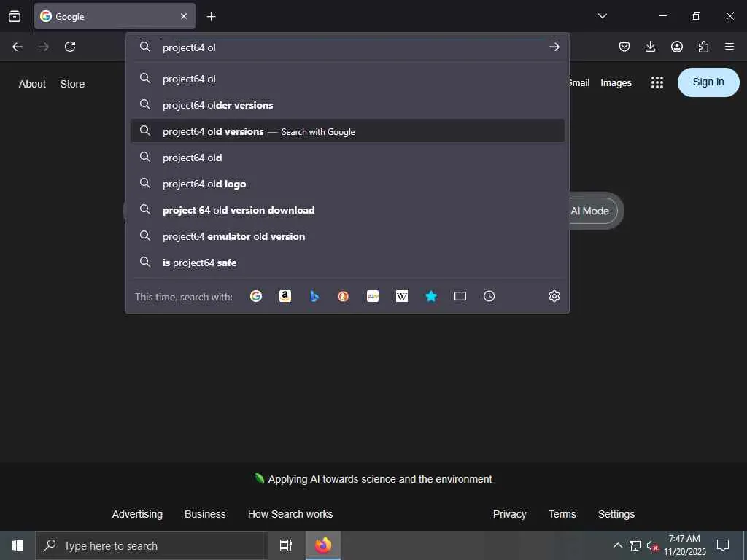Screen dimensions: 747x560
Task: Open the Windows Start menu
Action: [18, 545]
